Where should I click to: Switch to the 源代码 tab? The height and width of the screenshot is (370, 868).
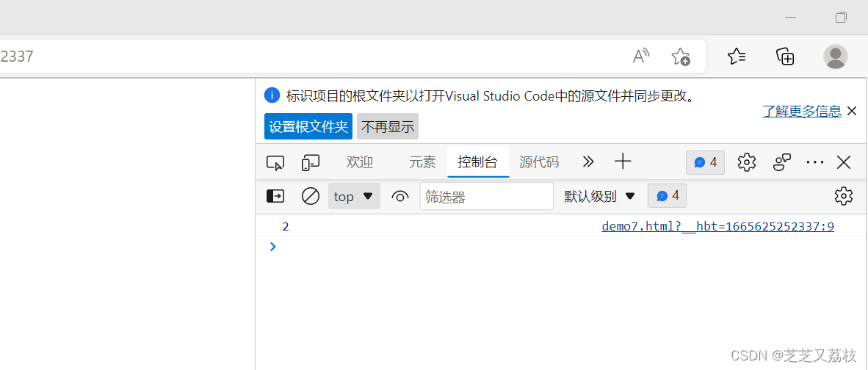point(539,162)
